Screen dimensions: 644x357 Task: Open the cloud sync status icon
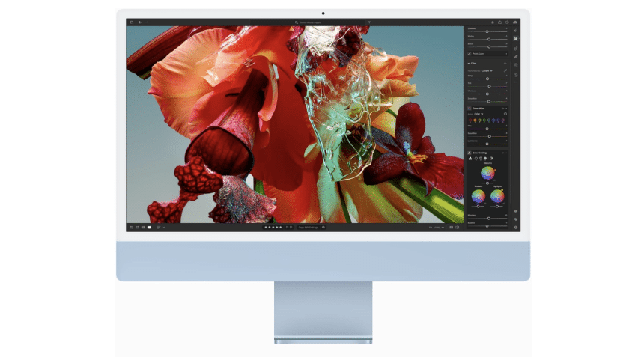(x=515, y=22)
